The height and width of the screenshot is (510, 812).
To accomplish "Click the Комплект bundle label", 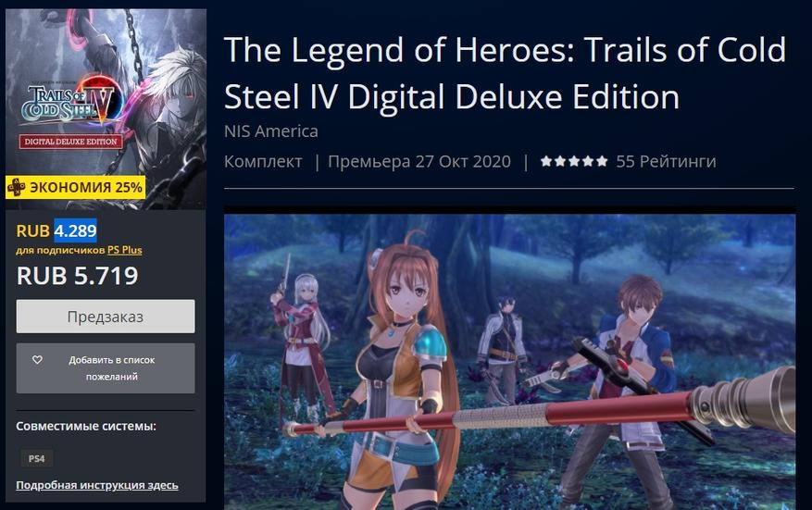I will (263, 162).
